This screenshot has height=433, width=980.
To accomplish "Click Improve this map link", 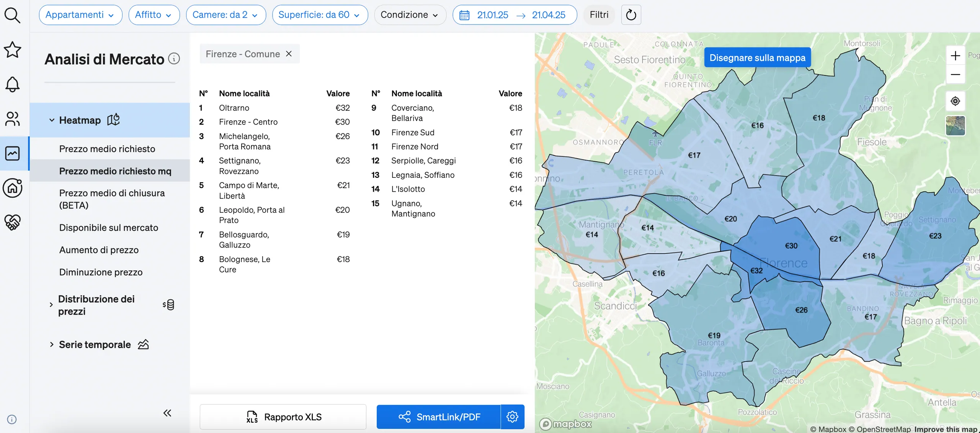I will (x=946, y=429).
